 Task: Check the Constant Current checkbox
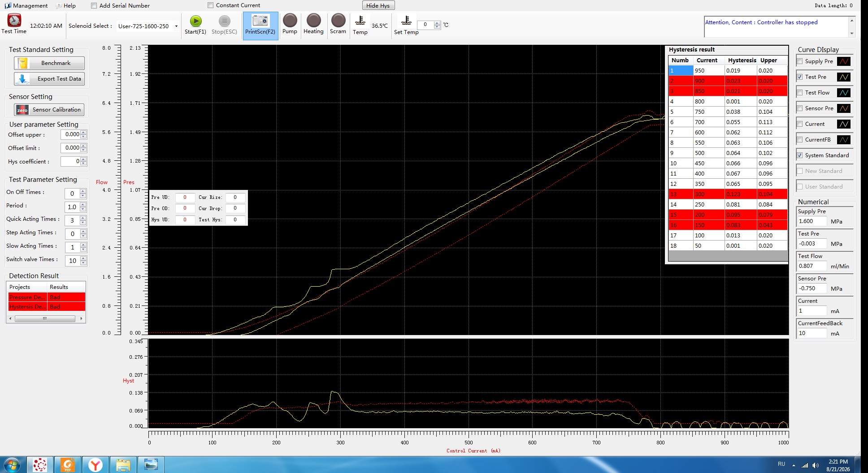pos(210,5)
